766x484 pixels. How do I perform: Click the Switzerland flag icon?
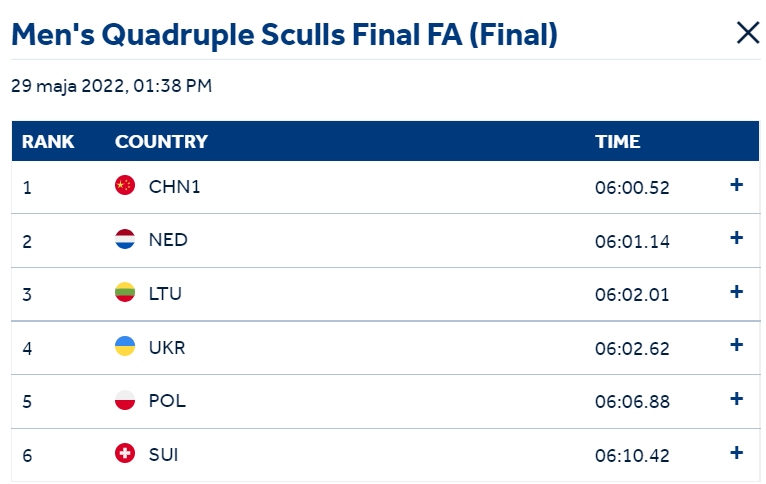click(x=125, y=453)
